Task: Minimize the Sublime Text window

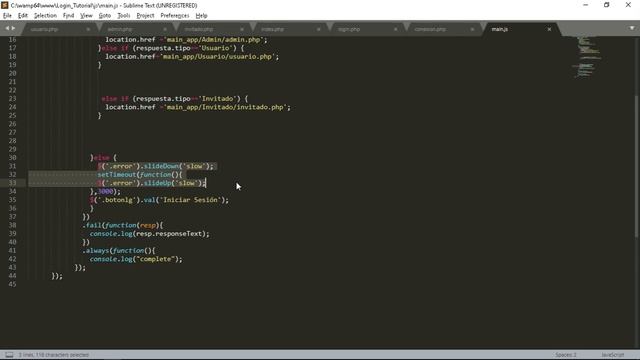Action: 586,5
